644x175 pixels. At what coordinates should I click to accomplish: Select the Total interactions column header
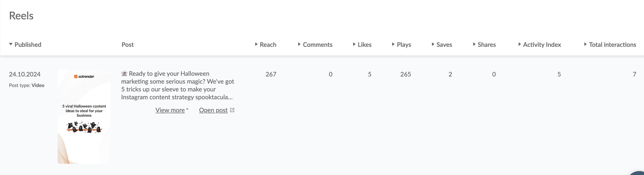612,45
